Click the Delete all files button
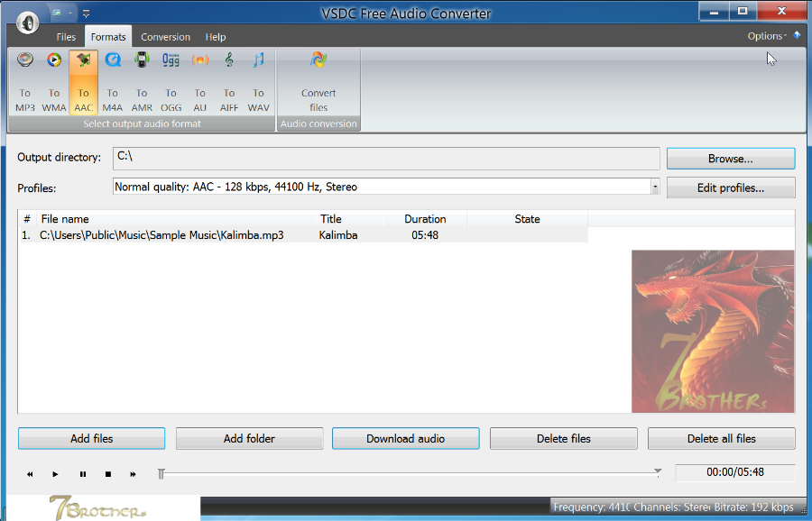The image size is (812, 521). point(722,438)
